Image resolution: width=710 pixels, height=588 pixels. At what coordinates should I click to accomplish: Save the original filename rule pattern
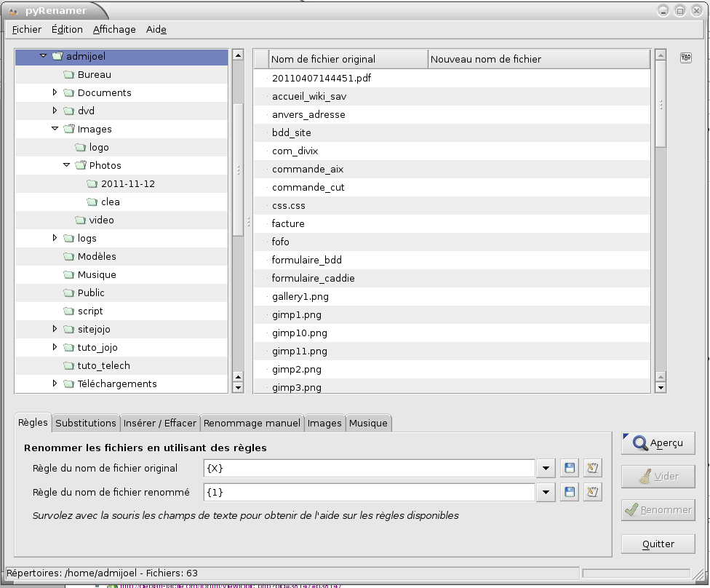pyautogui.click(x=570, y=468)
